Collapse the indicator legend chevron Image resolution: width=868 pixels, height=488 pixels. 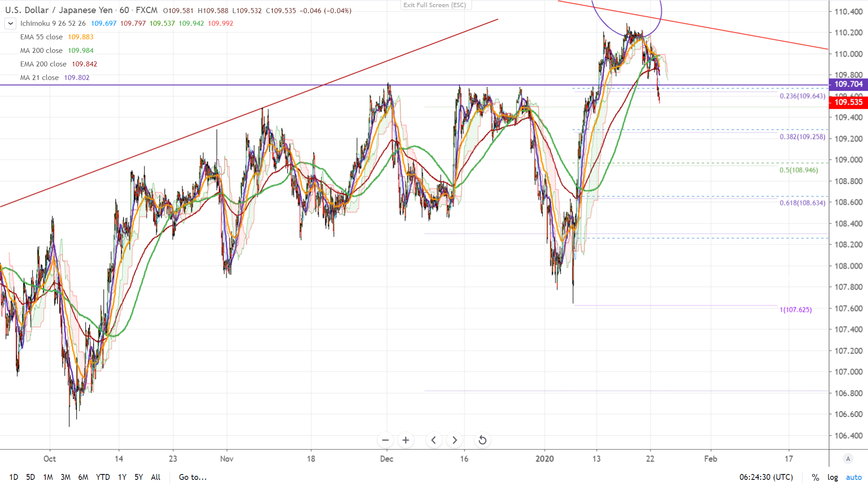(10, 23)
